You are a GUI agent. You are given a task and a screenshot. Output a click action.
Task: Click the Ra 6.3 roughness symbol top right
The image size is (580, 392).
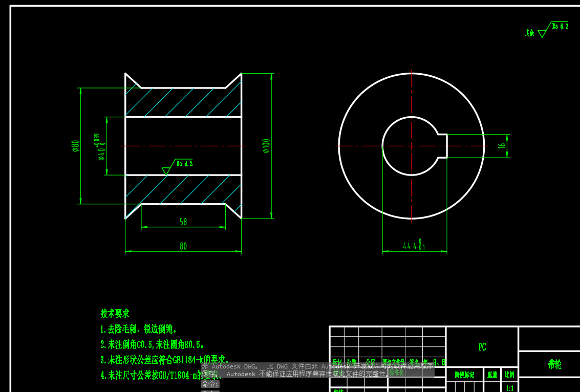558,27
